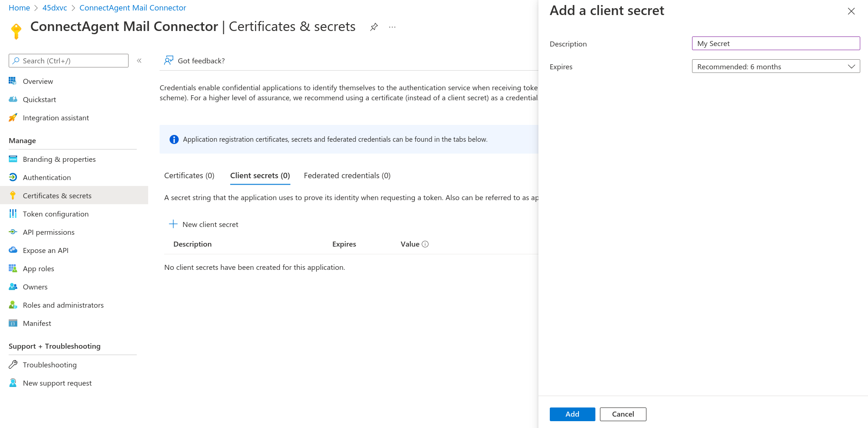
Task: Open Certificates & secrets in sidebar
Action: coord(74,195)
